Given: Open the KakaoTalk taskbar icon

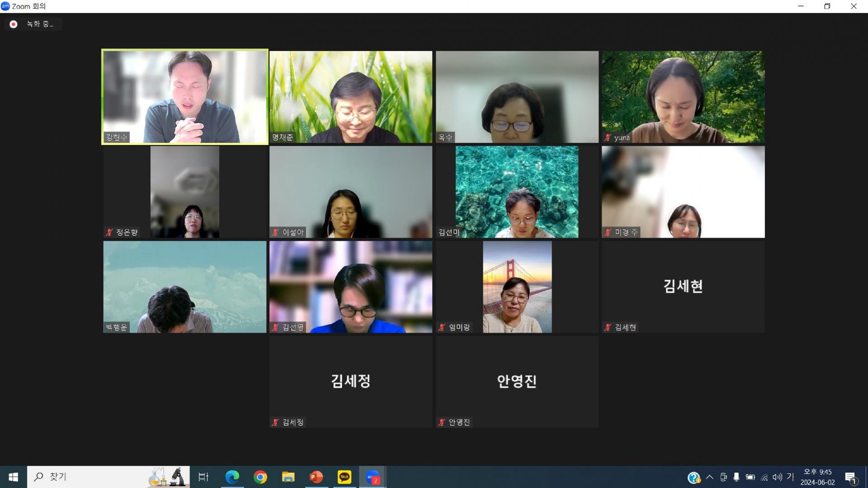Looking at the screenshot, I should tap(344, 477).
